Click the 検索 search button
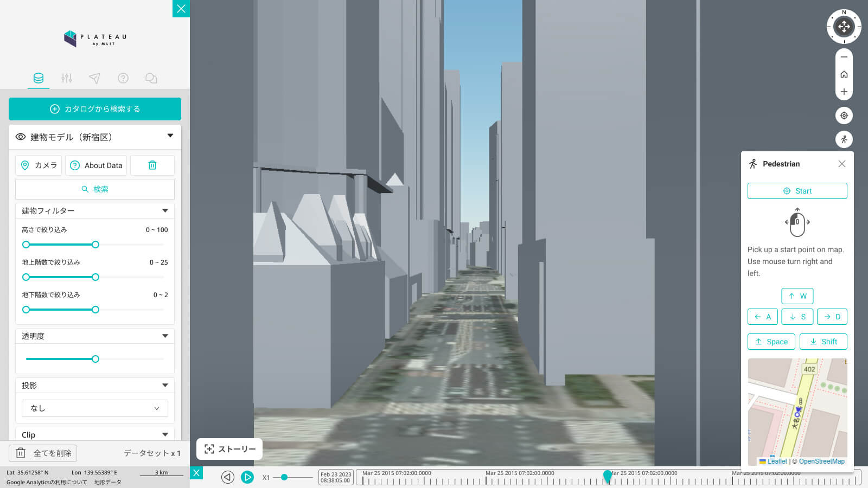 tap(95, 189)
